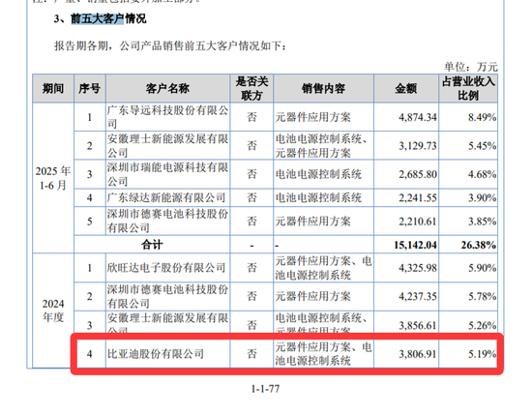Click the heading "3、前五大客户情况"
Image resolution: width=532 pixels, height=415 pixels.
[x=100, y=18]
